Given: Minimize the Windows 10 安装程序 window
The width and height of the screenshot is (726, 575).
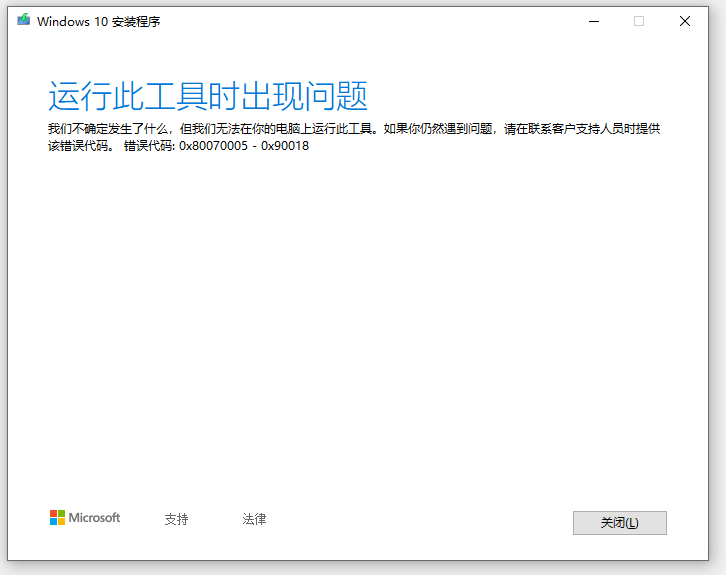Looking at the screenshot, I should [594, 21].
